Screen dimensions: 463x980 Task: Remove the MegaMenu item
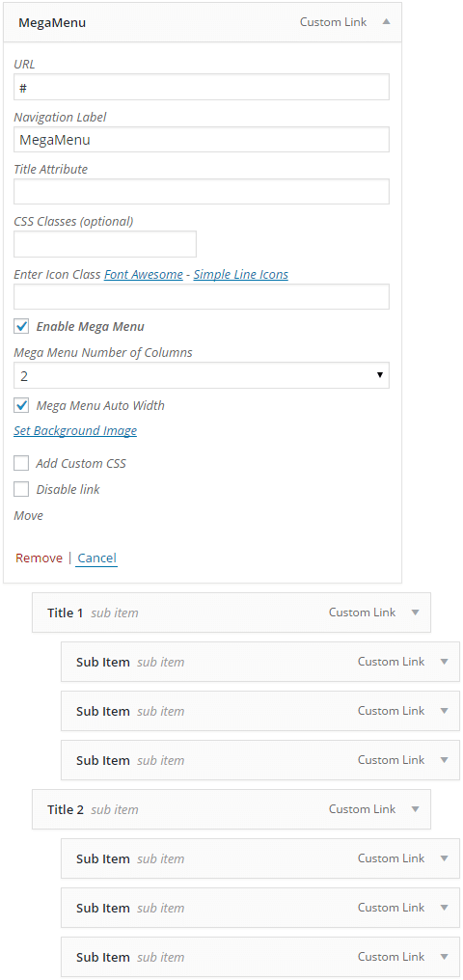(x=39, y=558)
